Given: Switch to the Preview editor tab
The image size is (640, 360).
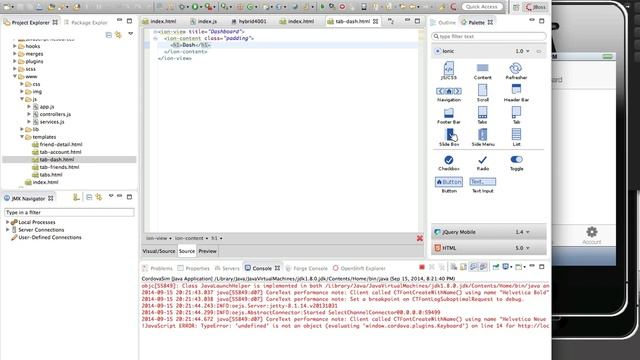Looking at the screenshot, I should [x=207, y=251].
